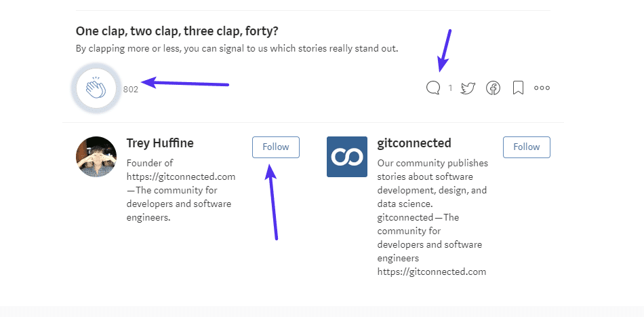
Task: Click the 802 clap count
Action: (131, 89)
